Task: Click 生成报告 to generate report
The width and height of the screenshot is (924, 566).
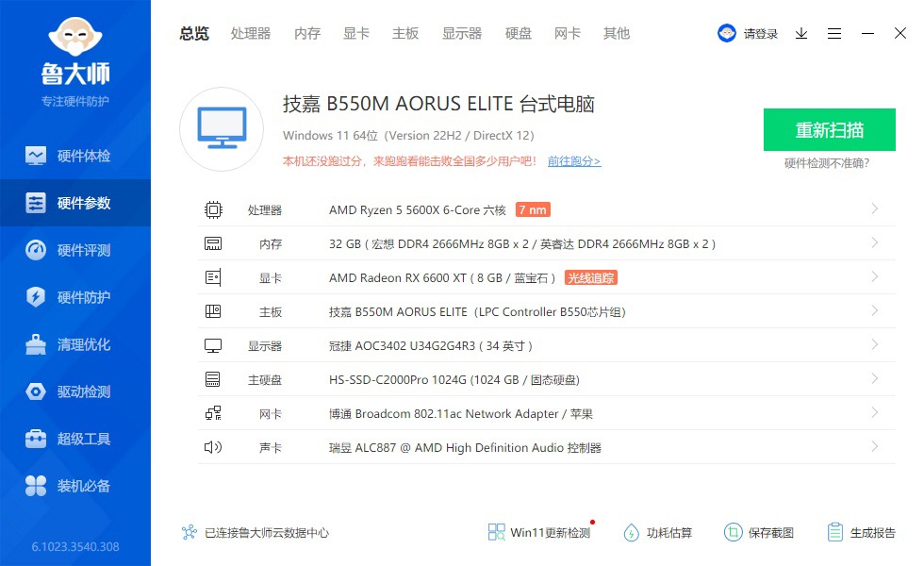Action: pyautogui.click(x=861, y=532)
